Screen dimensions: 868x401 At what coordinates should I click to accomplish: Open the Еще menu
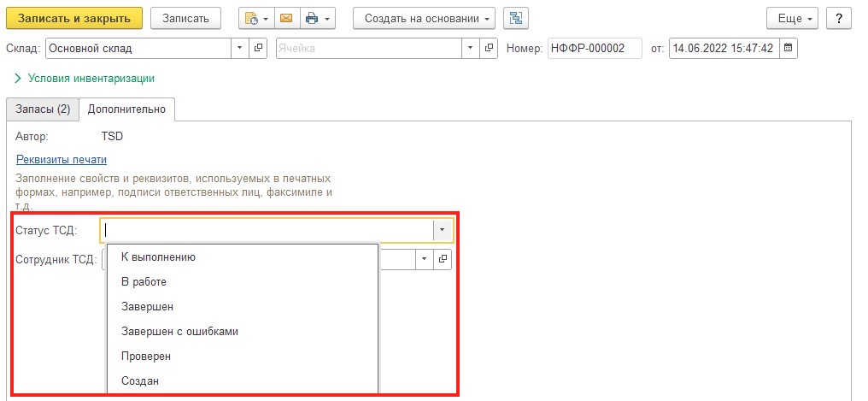click(x=792, y=18)
